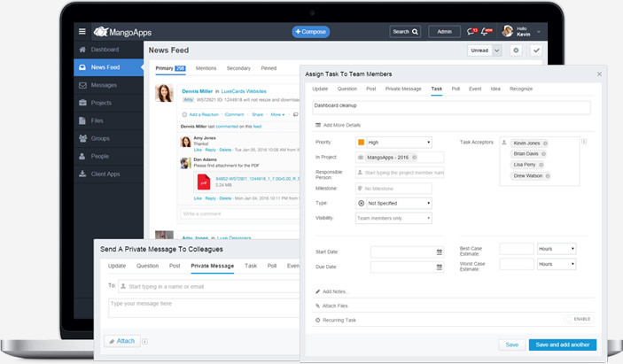Open Files in the sidebar
The image size is (623, 364).
pyautogui.click(x=108, y=120)
